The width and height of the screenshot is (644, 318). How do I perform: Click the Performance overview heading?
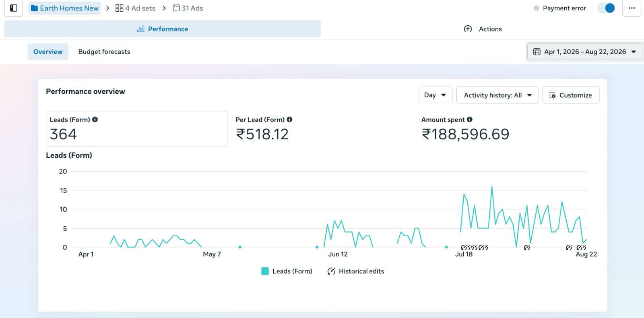pos(85,91)
